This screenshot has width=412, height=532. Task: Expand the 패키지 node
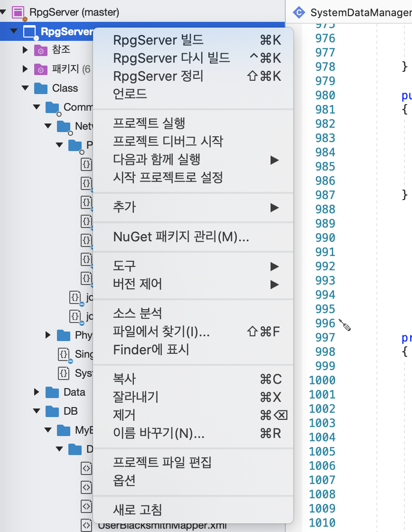tap(25, 69)
